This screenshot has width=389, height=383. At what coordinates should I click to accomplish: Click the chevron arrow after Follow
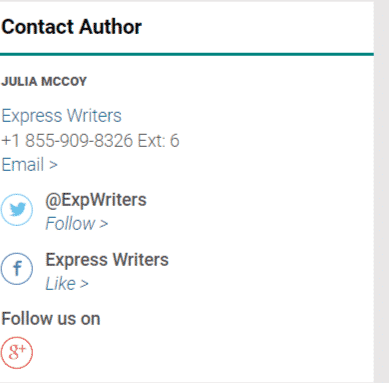[103, 224]
